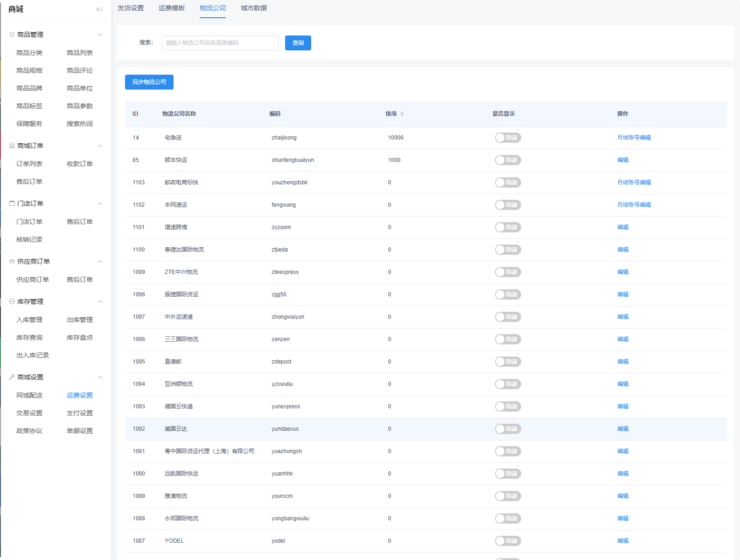Toggle display switch for 增速跨境

(508, 227)
